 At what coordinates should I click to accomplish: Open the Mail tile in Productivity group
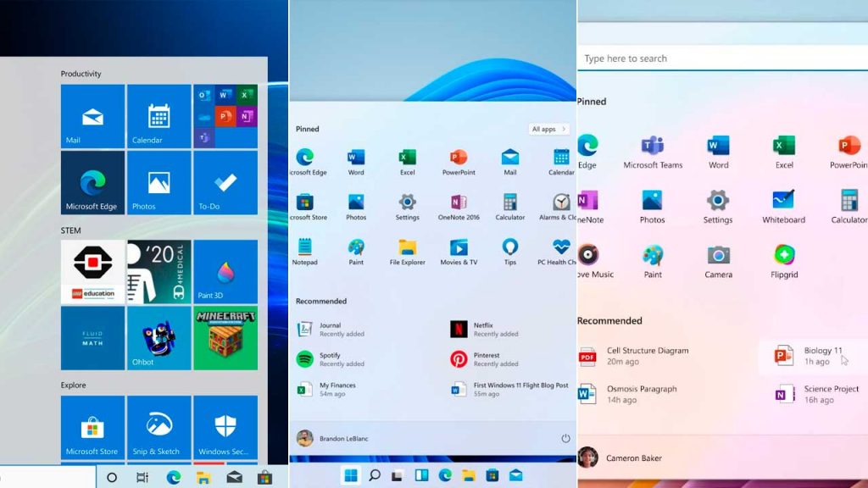click(92, 116)
